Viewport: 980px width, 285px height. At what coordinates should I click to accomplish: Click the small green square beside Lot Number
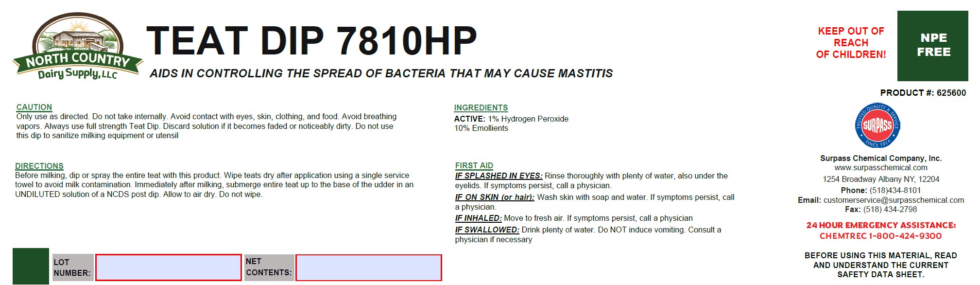tap(31, 266)
